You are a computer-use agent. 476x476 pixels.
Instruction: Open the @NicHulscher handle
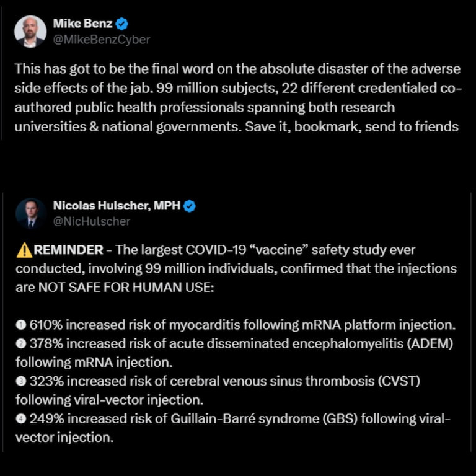click(x=92, y=221)
